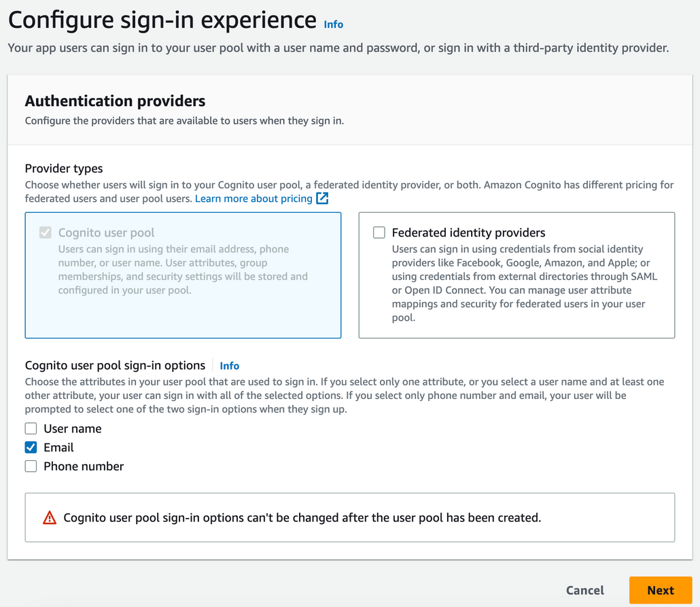
Task: Click the Authentication providers section header
Action: (x=114, y=101)
